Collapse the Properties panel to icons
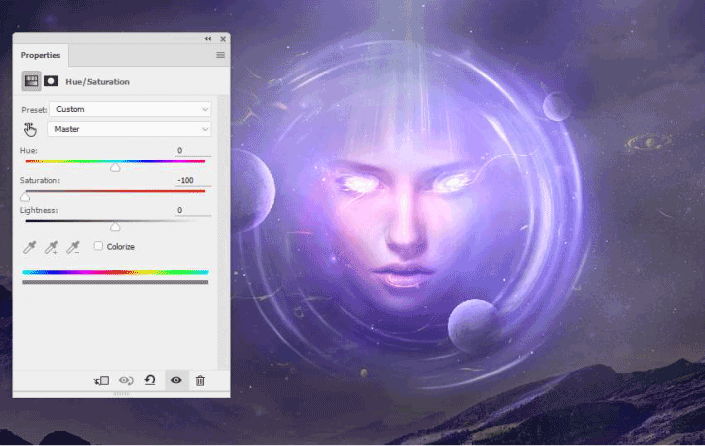705x446 pixels. click(208, 39)
